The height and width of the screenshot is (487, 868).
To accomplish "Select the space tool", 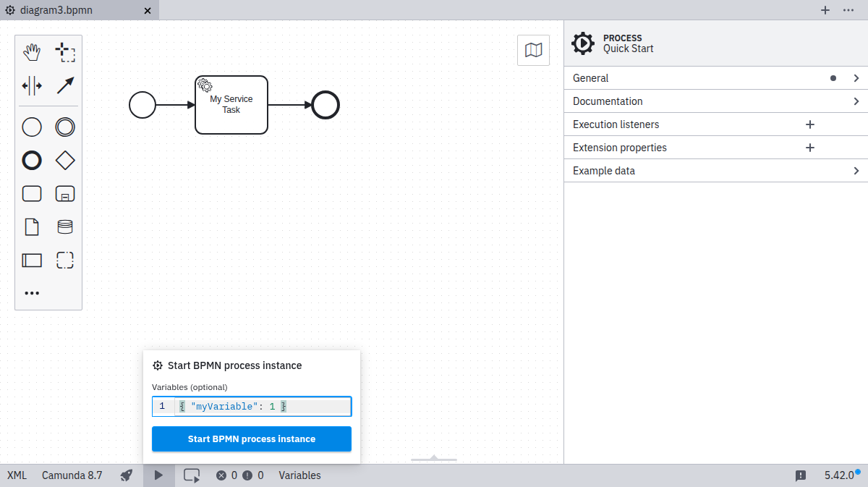I will click(x=32, y=85).
